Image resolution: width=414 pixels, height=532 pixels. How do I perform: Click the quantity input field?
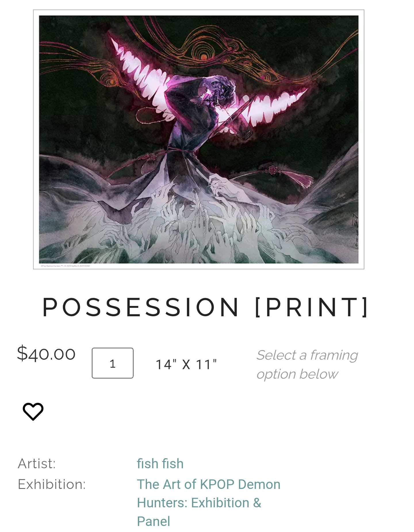click(x=113, y=363)
